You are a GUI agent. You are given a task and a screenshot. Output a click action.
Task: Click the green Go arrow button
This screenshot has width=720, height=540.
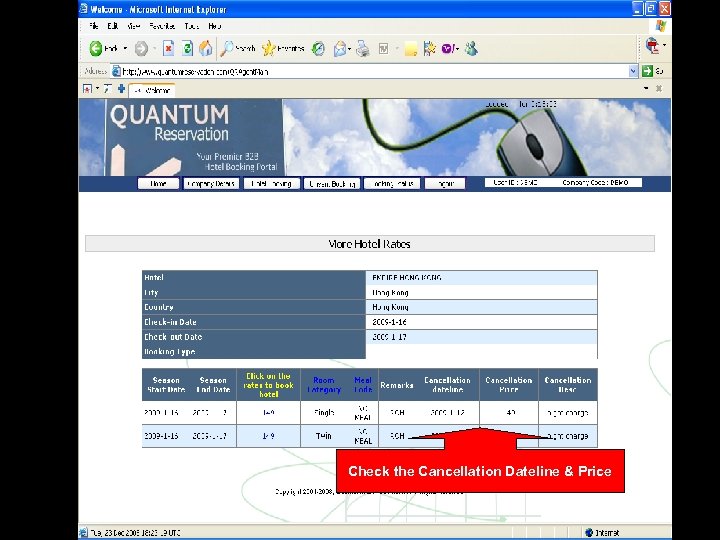647,71
